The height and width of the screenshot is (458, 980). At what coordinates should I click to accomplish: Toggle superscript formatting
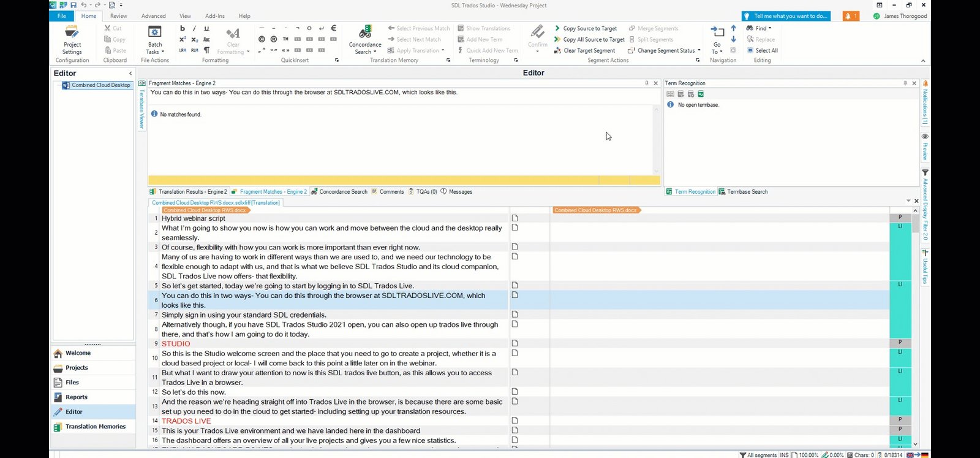(x=183, y=39)
